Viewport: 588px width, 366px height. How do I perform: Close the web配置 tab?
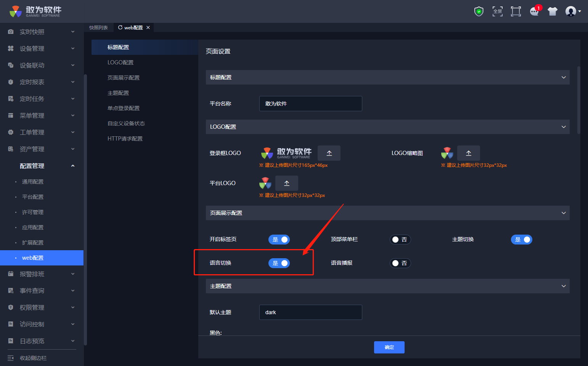point(148,27)
